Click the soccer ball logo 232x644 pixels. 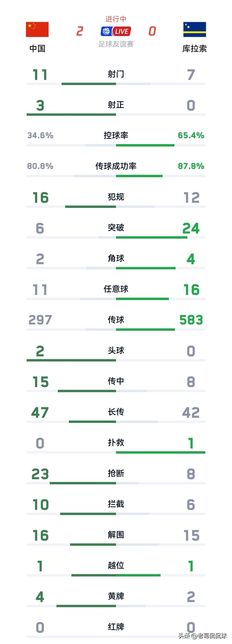click(106, 32)
